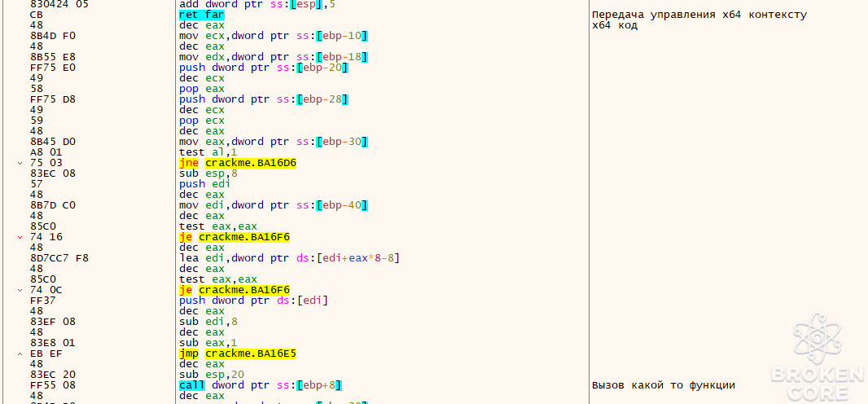Screen dimensions: 868x404
Task: Click the opcode bytes '8B7D C0'
Action: coord(52,205)
